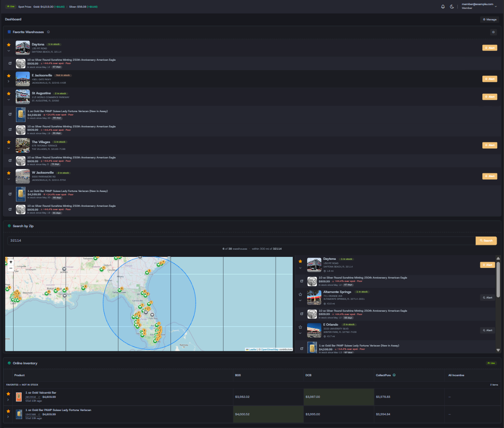This screenshot has height=428, width=504.
Task: Click search results scrollbar down arrow
Action: coord(498,350)
